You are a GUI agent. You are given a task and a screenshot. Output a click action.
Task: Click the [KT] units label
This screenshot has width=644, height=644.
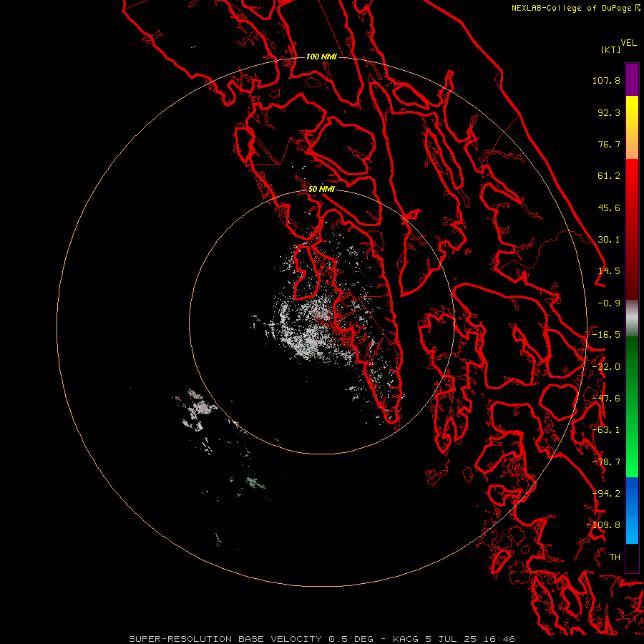611,49
